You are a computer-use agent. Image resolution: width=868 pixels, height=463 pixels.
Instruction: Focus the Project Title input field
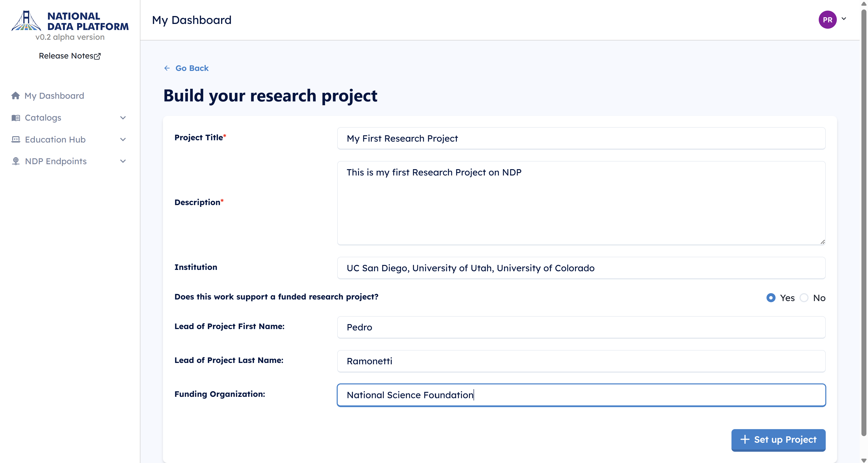(x=581, y=138)
